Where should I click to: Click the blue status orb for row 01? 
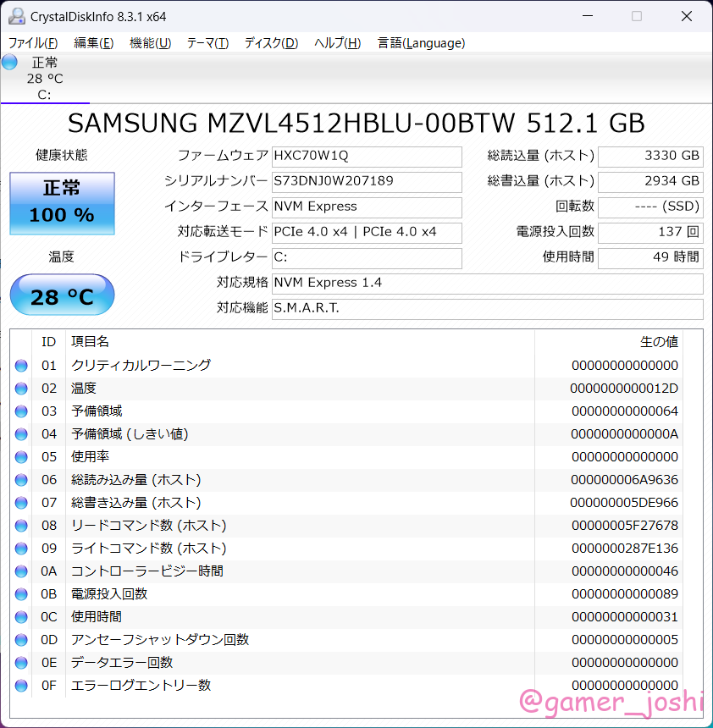21,366
